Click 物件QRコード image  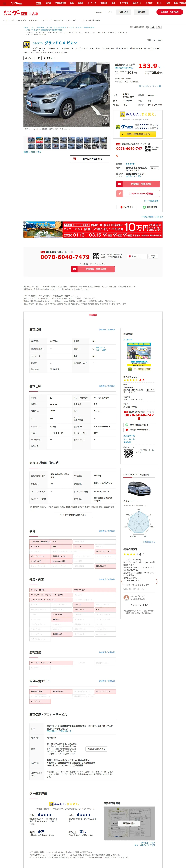click(x=128, y=454)
